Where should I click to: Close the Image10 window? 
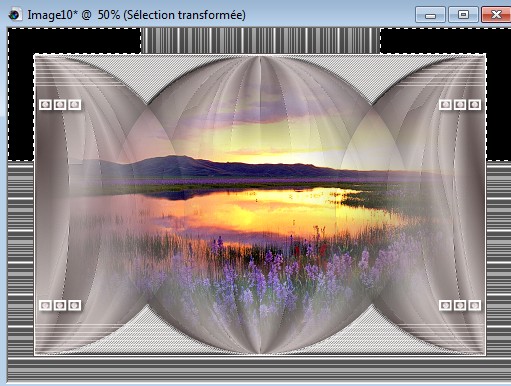pyautogui.click(x=496, y=15)
